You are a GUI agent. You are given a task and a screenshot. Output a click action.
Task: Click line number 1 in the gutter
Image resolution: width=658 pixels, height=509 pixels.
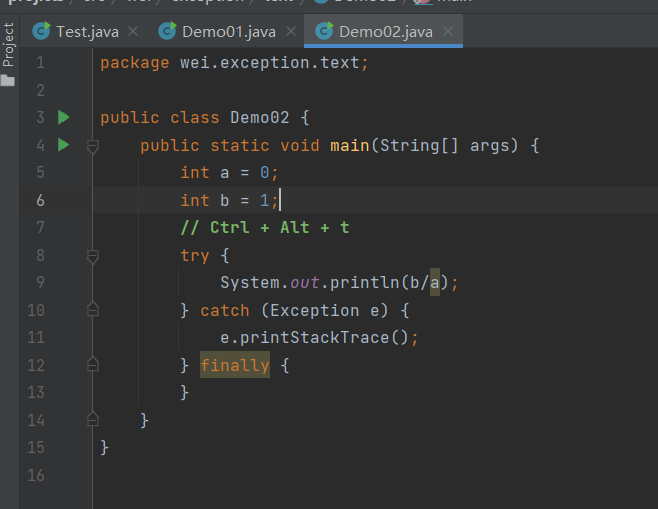40,63
